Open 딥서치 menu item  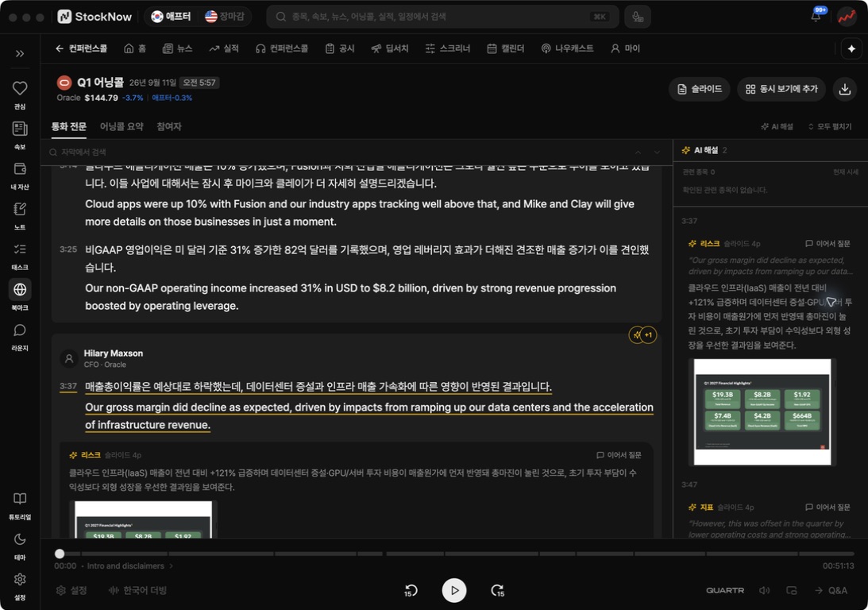pyautogui.click(x=390, y=48)
